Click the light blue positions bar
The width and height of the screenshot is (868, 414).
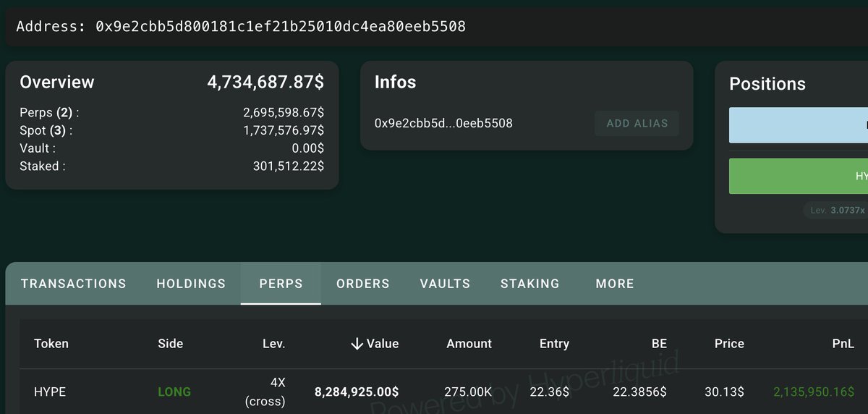pos(799,125)
